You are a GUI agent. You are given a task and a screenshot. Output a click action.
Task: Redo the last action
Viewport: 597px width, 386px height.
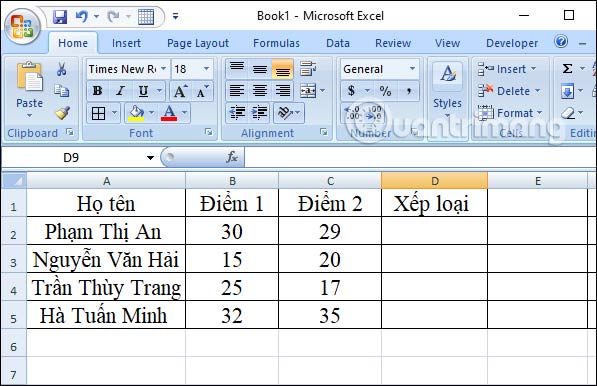point(113,17)
